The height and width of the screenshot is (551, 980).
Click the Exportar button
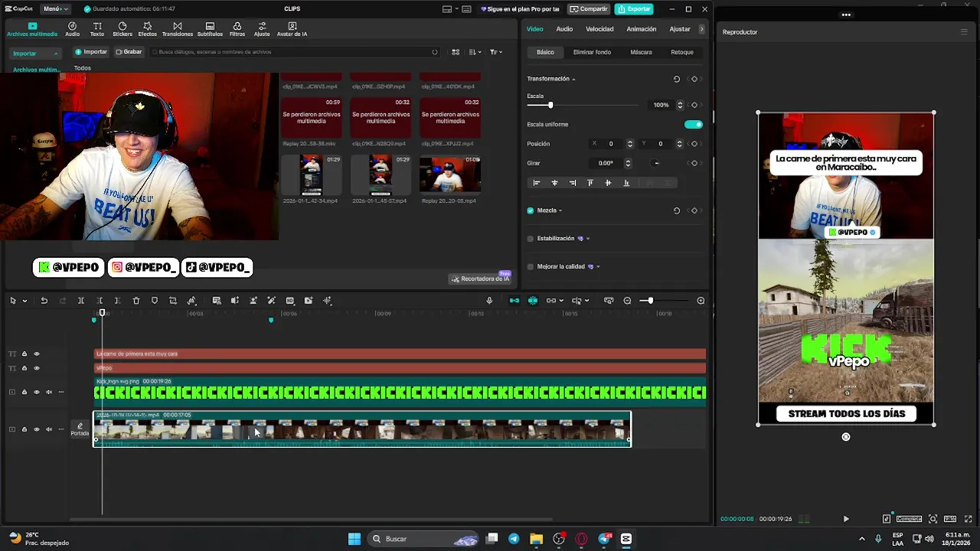click(634, 8)
